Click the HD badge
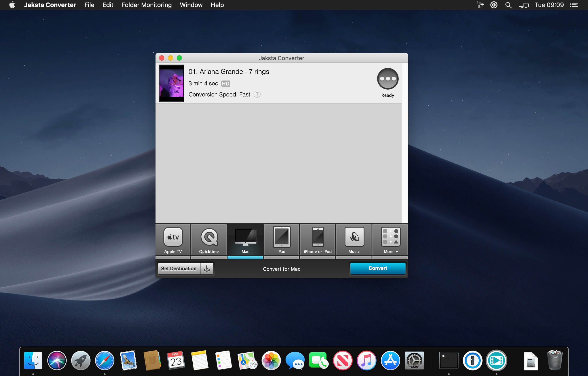Viewport: 588px width, 376px height. 225,84
